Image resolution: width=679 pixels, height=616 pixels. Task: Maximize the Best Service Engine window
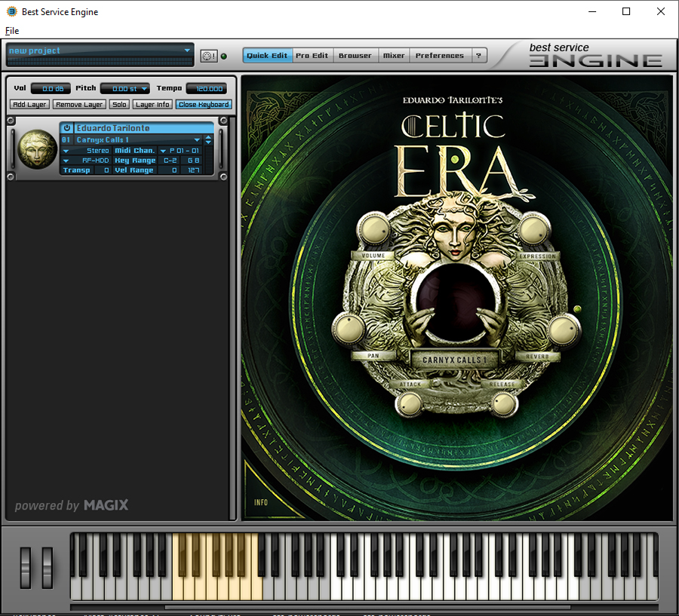[626, 12]
